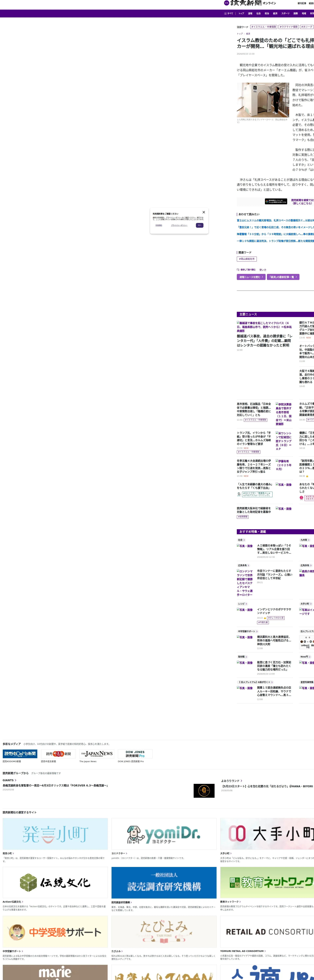Image resolution: width=314 pixels, height=980 pixels.
Task: Open the yomiDr. banner image
Action: click(x=164, y=834)
